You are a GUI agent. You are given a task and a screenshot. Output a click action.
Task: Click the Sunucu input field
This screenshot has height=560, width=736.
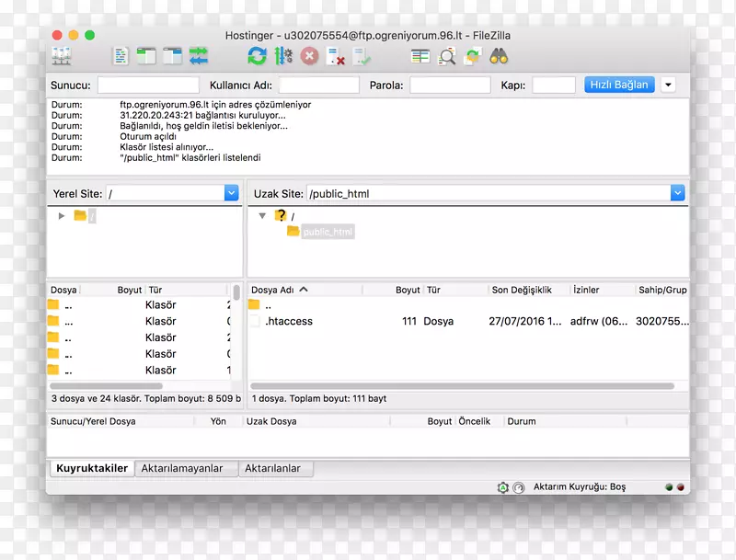(x=135, y=85)
